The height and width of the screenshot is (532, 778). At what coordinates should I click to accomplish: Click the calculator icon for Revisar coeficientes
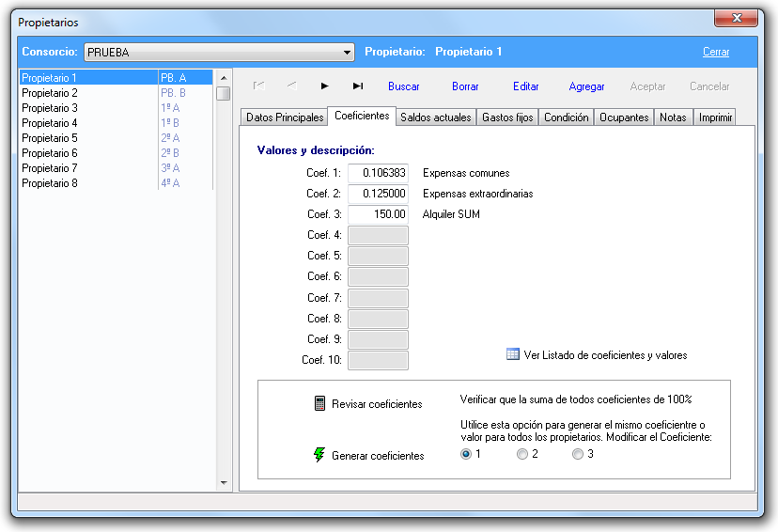tap(319, 403)
